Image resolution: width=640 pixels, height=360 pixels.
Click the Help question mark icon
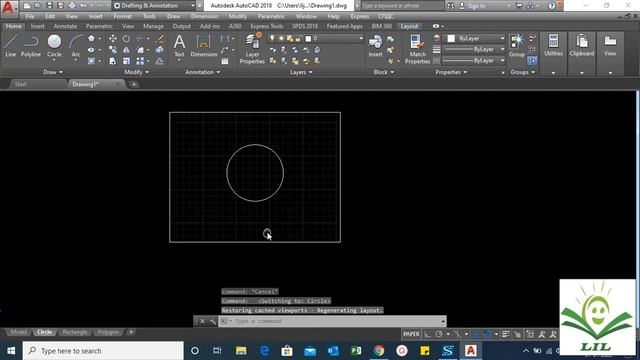point(552,6)
